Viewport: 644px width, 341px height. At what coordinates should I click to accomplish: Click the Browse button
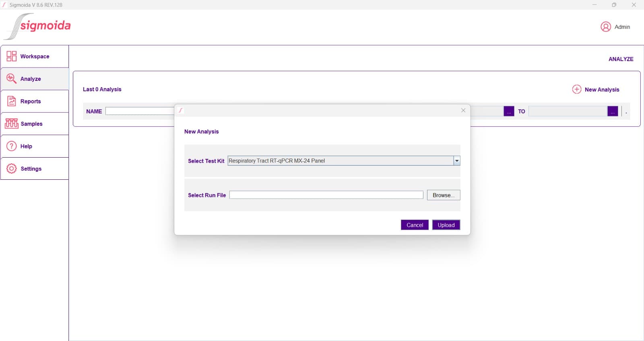(x=444, y=195)
